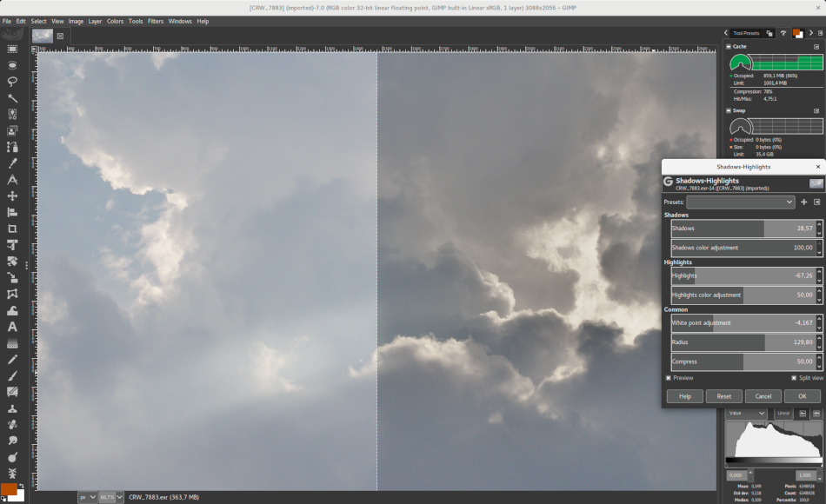Image resolution: width=826 pixels, height=504 pixels.
Task: Collapse the Cache section
Action: click(728, 46)
